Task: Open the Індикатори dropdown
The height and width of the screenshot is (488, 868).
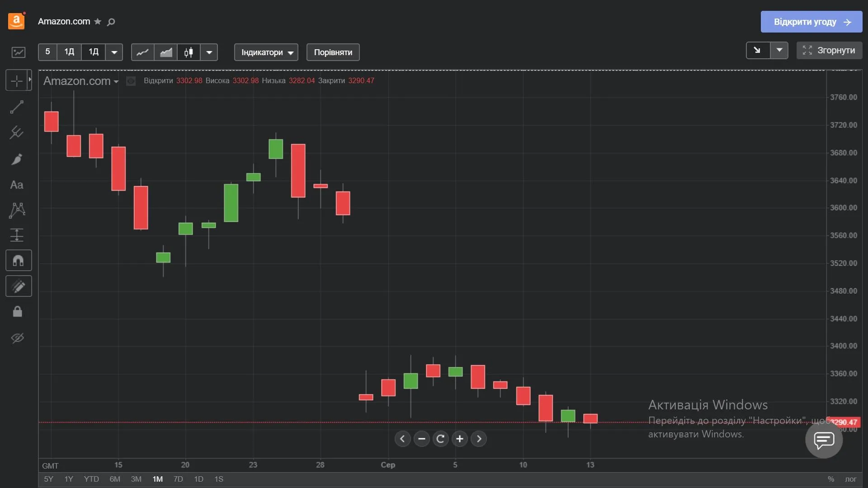Action: point(266,52)
